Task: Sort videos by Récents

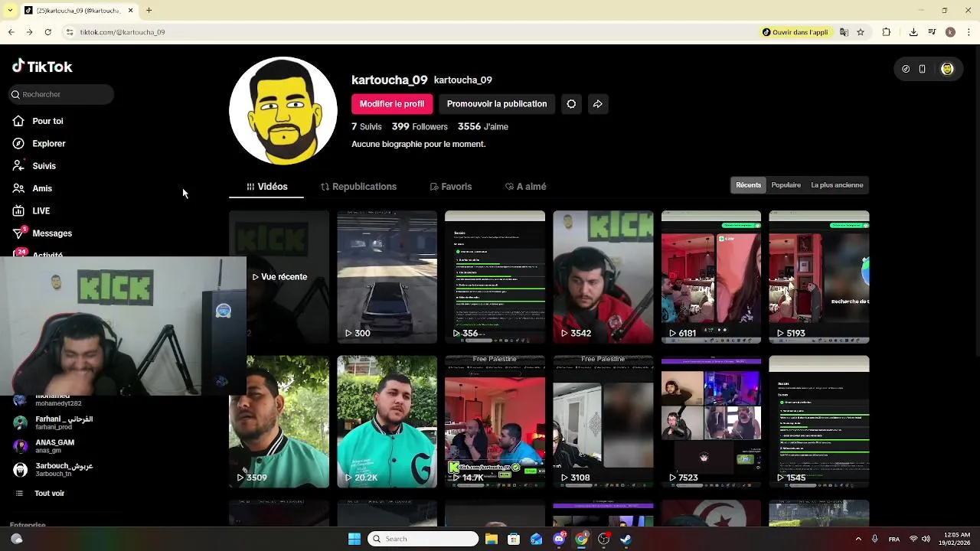Action: [749, 185]
